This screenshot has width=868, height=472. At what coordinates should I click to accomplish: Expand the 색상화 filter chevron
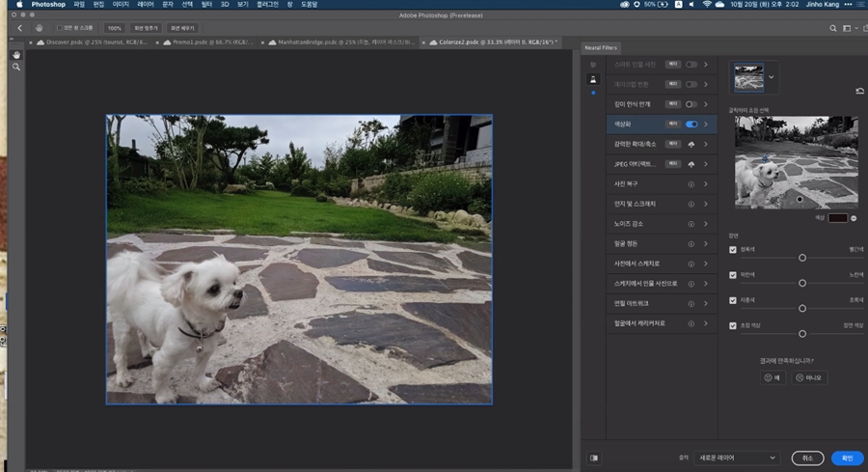tap(706, 125)
